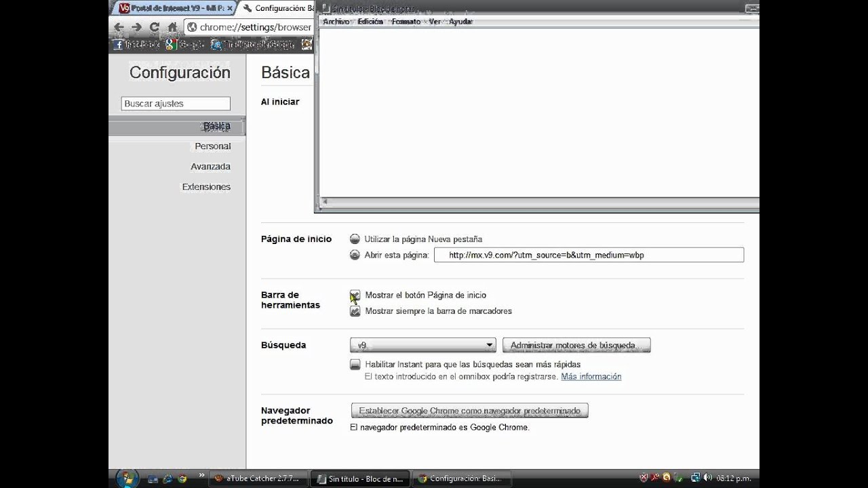Open Archivo menu in Bloc de notas
868x488 pixels.
pos(336,22)
